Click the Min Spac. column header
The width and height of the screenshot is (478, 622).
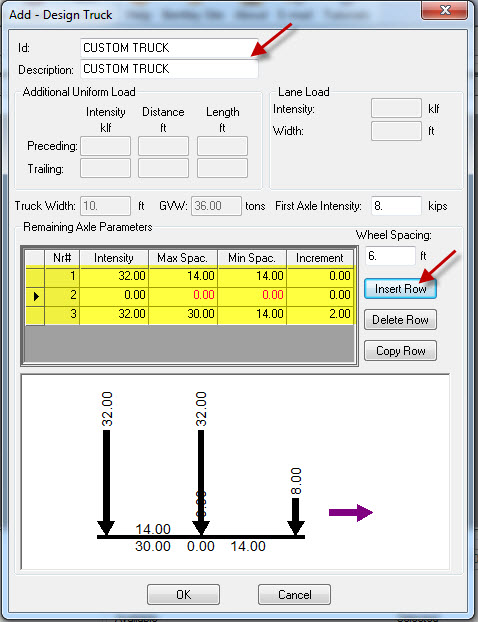[251, 258]
